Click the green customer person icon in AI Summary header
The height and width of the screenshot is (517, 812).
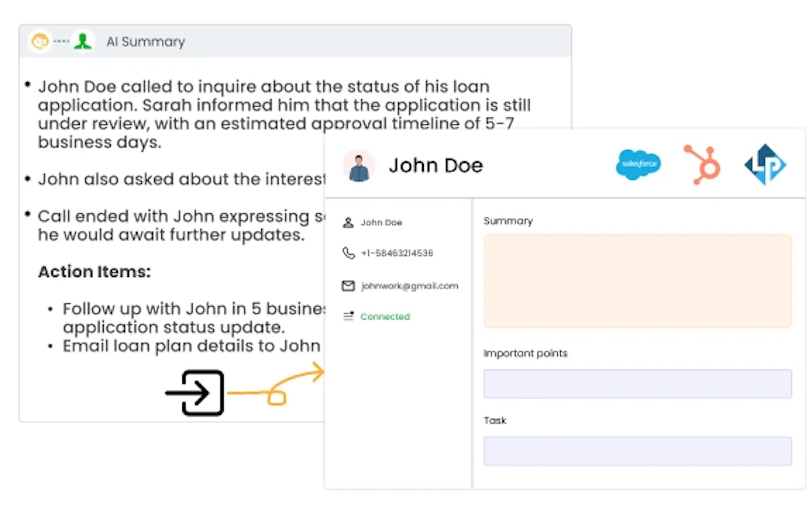point(83,41)
